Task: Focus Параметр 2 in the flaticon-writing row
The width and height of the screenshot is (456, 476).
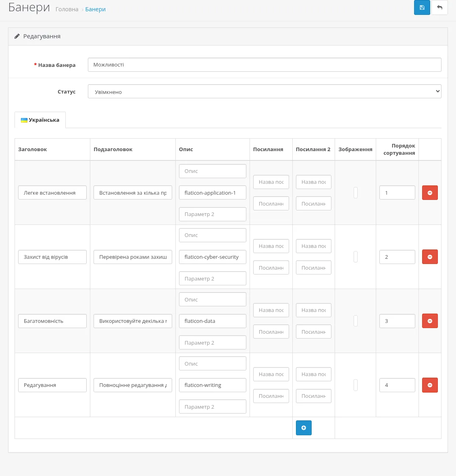Action: click(212, 407)
